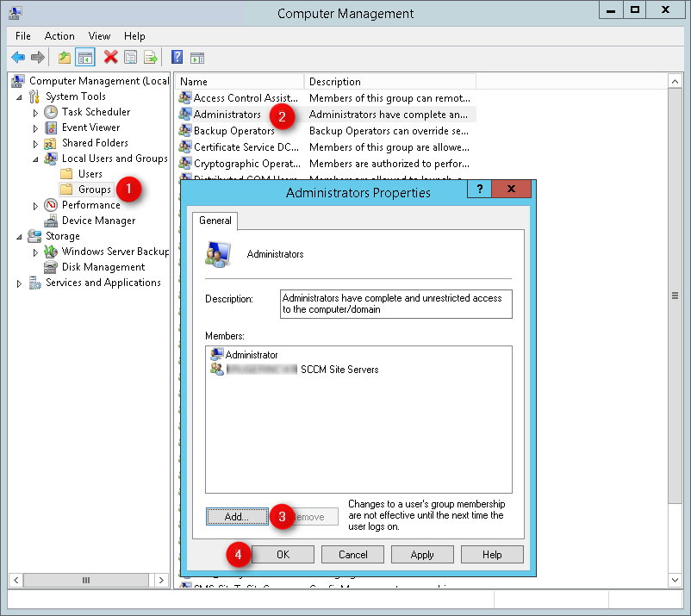Open the Help menu
691x616 pixels.
point(134,36)
